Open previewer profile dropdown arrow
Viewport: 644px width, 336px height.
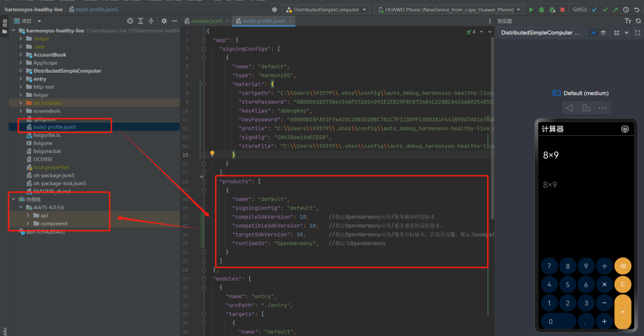[x=626, y=33]
